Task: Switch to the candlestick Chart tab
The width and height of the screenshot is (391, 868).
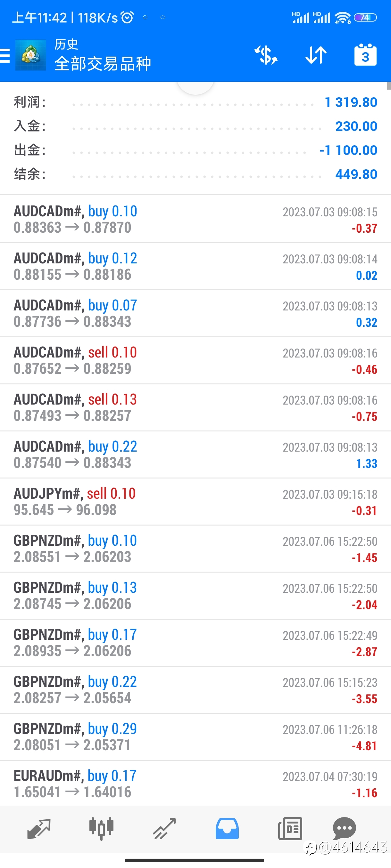Action: (101, 829)
